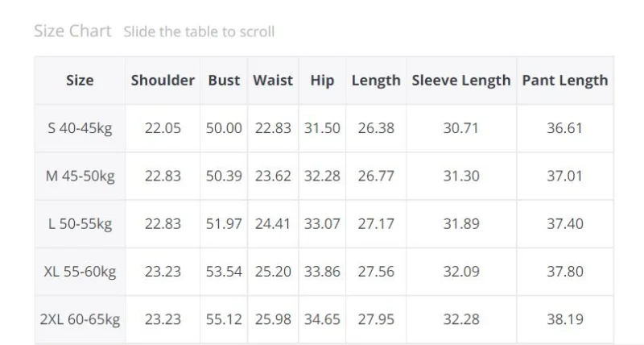Click the XL 55-60kg size cell
This screenshot has width=644, height=345.
tap(80, 272)
